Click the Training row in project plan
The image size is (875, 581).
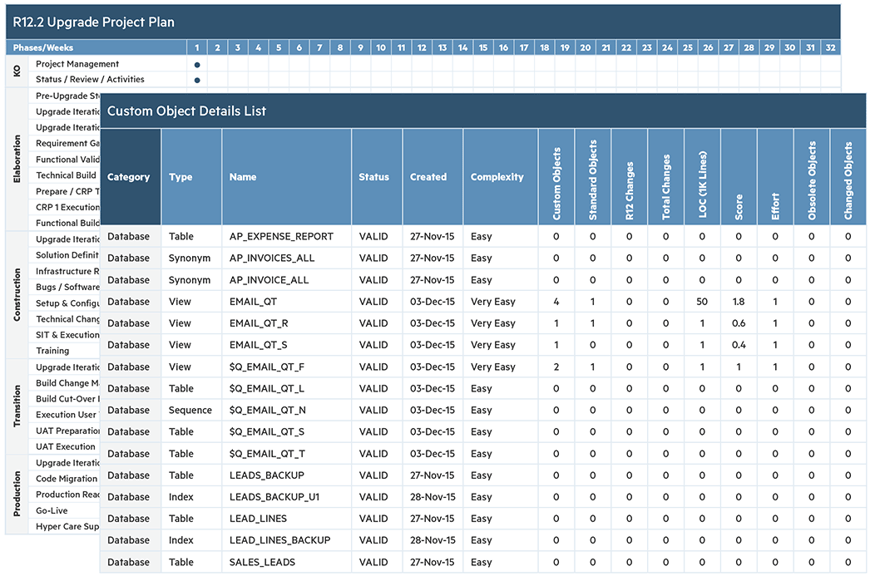52,351
